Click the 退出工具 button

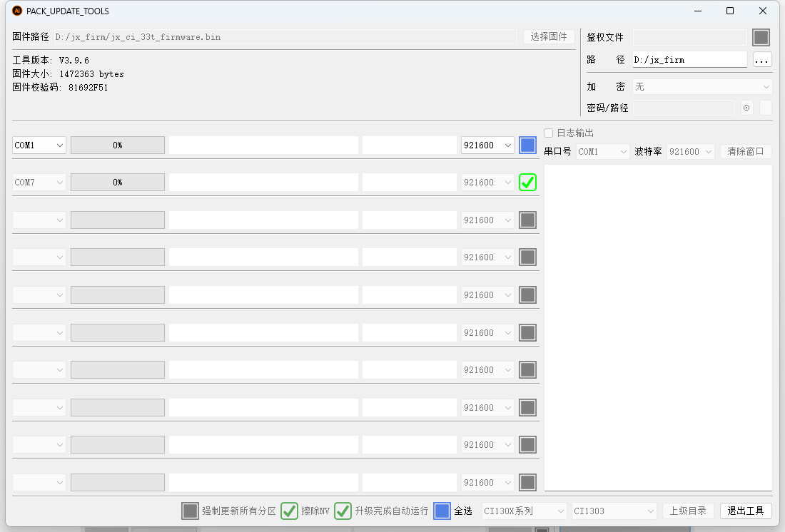746,511
